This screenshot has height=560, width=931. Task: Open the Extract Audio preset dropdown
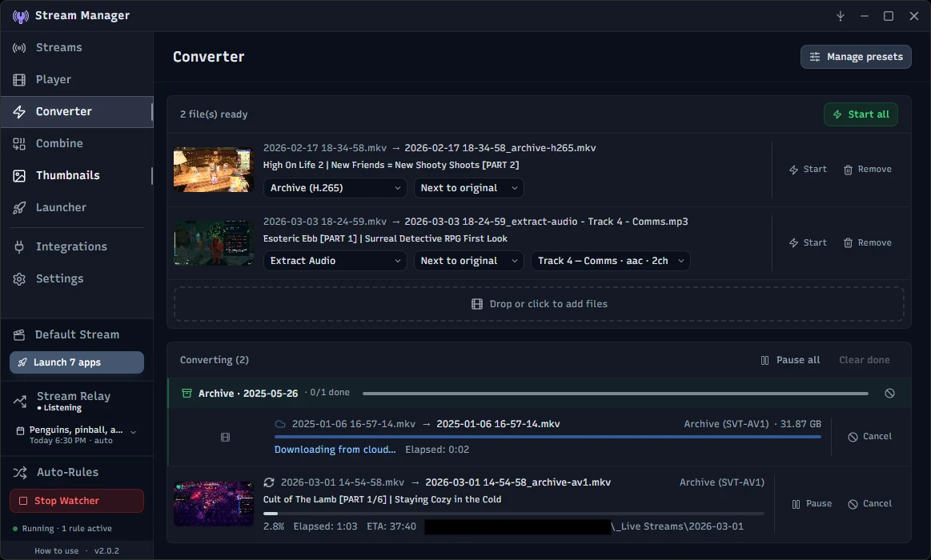(x=335, y=261)
